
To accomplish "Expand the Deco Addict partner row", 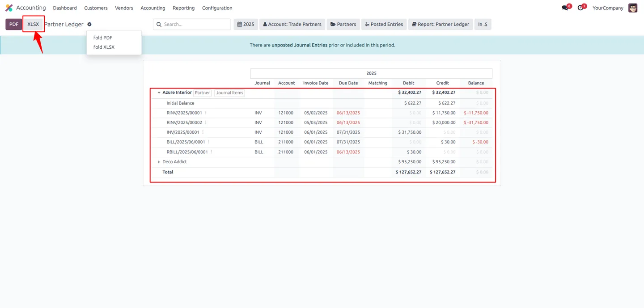I will click(159, 162).
